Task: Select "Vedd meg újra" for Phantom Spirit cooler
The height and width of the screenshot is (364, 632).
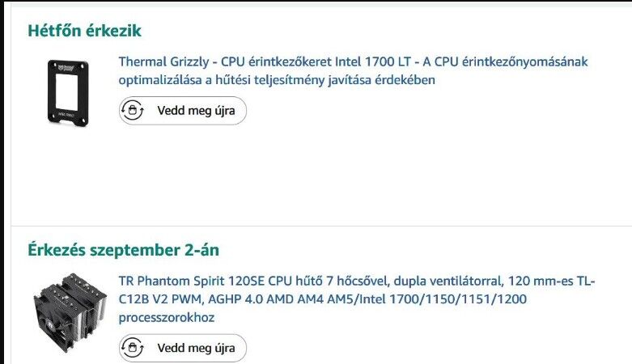Action: click(183, 348)
